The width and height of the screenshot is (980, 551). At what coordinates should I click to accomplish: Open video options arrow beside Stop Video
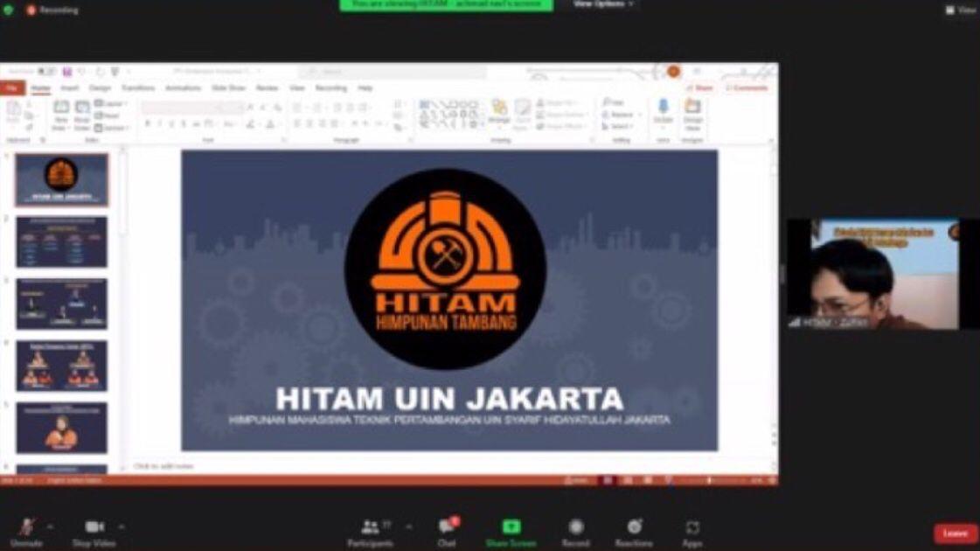[x=122, y=527]
